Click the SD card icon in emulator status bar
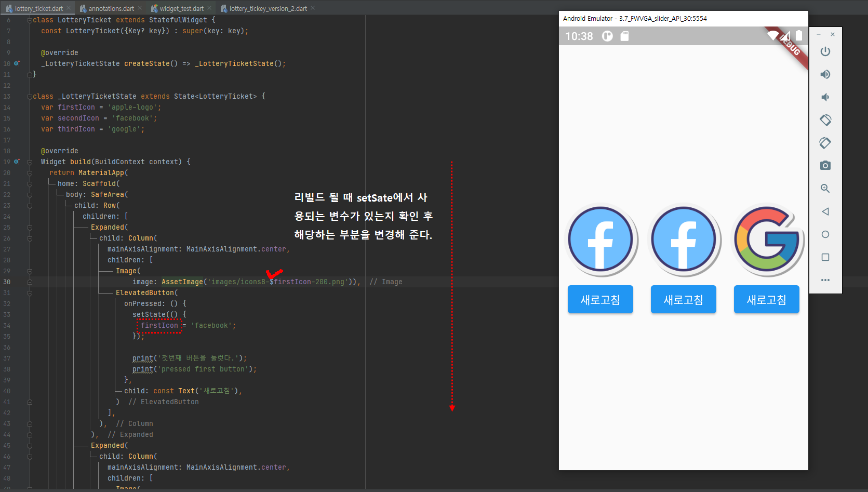The width and height of the screenshot is (868, 492). click(x=624, y=36)
